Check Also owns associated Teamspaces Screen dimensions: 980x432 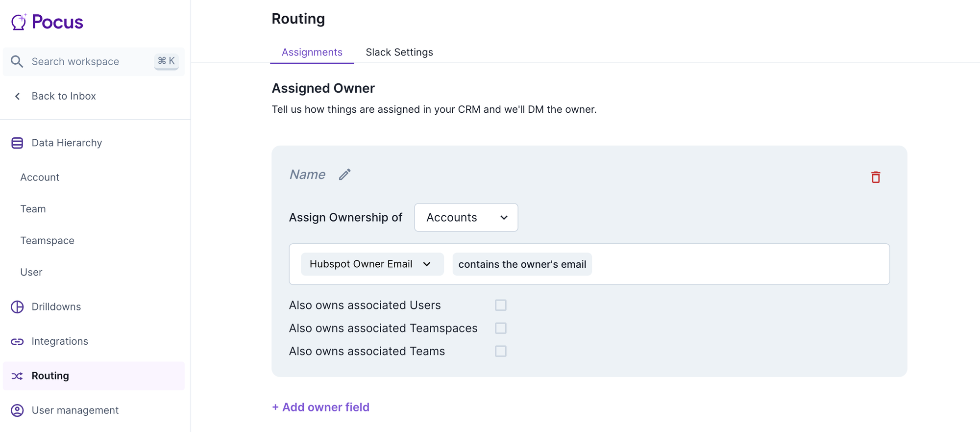[x=500, y=328]
